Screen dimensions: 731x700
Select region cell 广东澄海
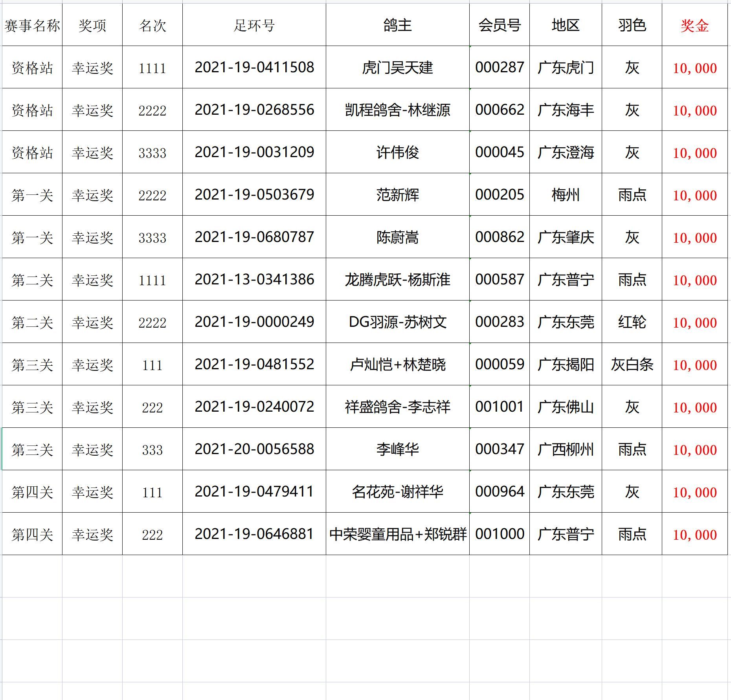click(x=566, y=152)
